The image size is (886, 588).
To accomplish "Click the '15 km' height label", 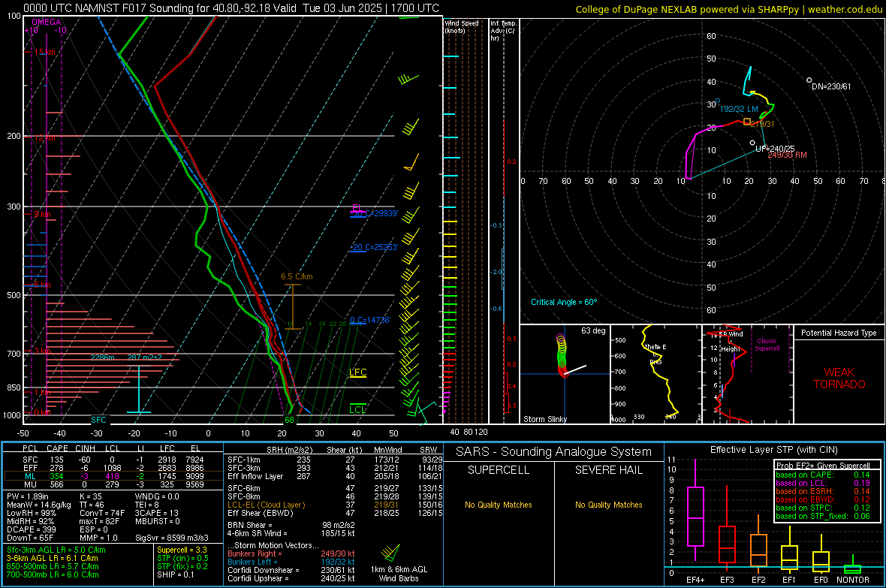I will pyautogui.click(x=44, y=52).
